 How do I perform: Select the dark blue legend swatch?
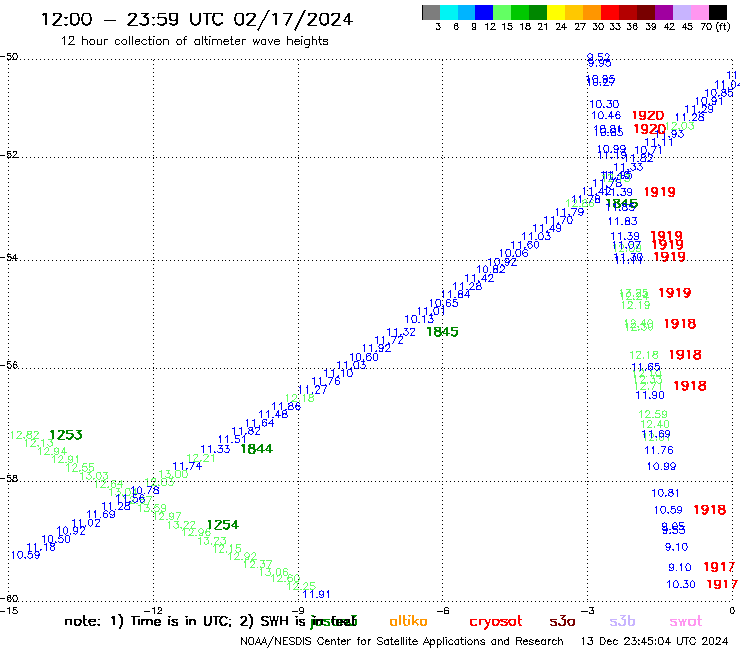(484, 12)
